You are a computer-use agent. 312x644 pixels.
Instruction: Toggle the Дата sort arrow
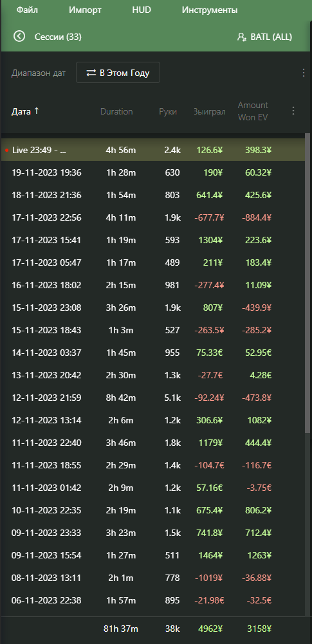pos(37,111)
